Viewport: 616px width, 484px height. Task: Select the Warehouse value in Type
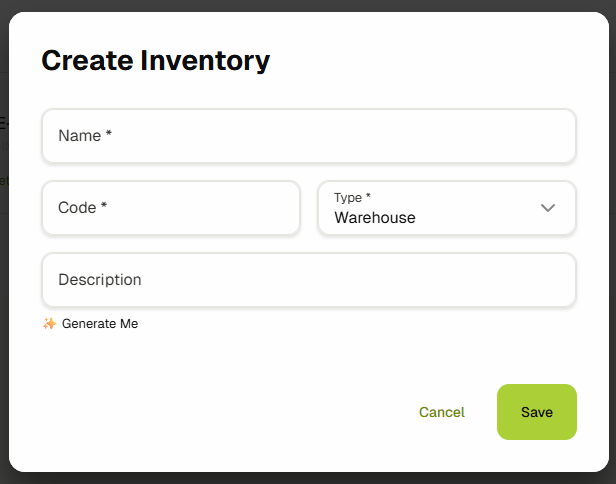coord(375,217)
